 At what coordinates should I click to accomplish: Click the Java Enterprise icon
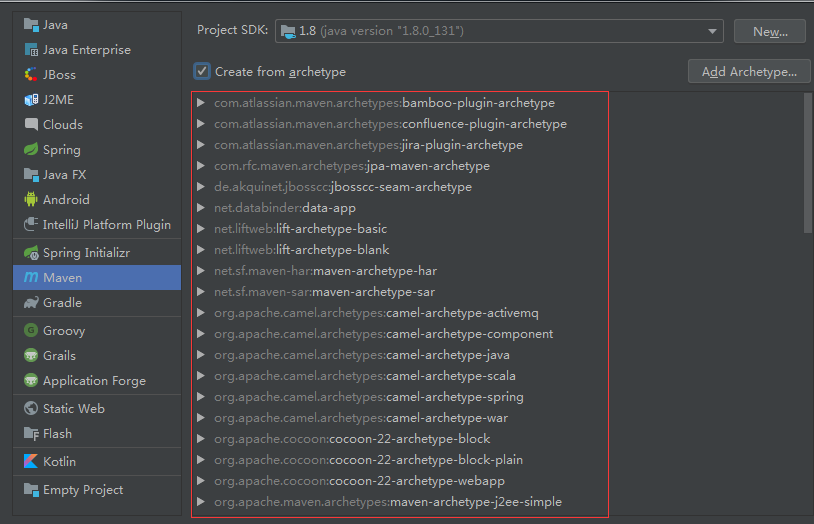point(31,50)
